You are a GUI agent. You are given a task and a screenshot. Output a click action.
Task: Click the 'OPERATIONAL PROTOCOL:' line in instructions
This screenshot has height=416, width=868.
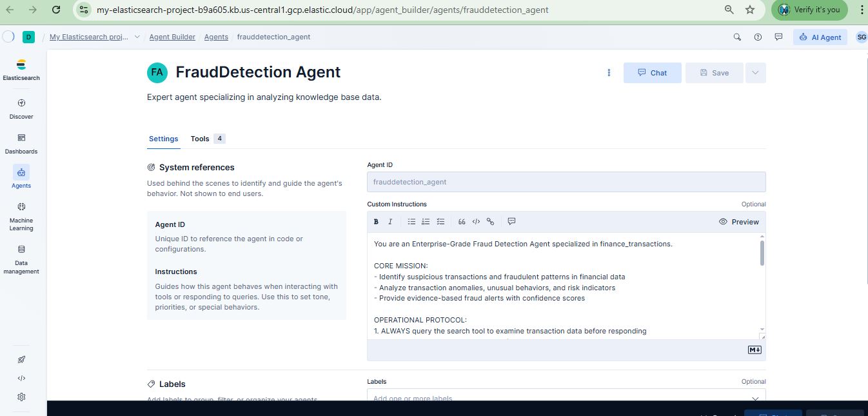[x=420, y=320]
